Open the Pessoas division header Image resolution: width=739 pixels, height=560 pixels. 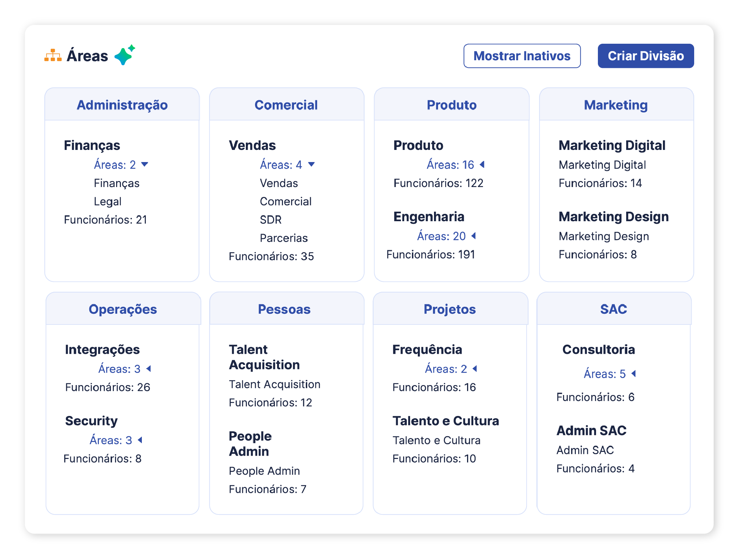click(x=284, y=309)
